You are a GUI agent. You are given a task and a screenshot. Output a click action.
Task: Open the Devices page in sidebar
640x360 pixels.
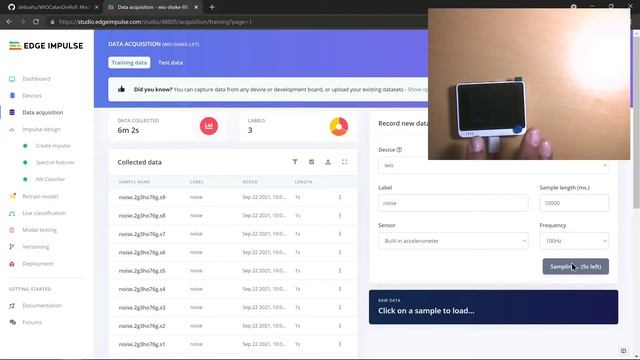[x=32, y=96]
